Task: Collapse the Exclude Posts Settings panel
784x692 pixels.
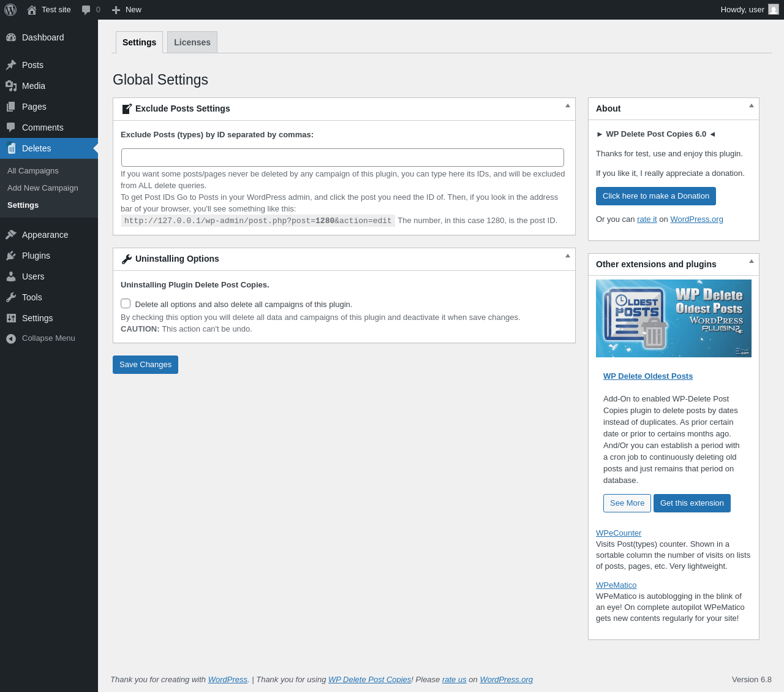Action: click(x=568, y=105)
